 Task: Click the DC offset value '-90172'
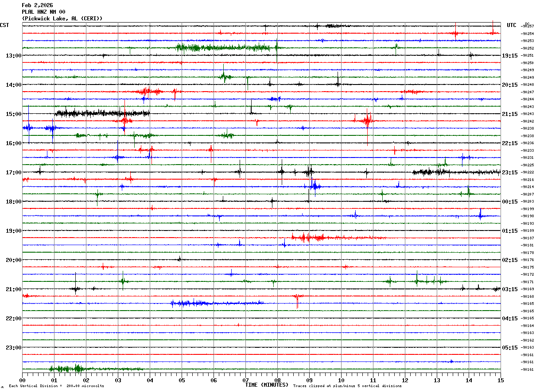point(528,274)
